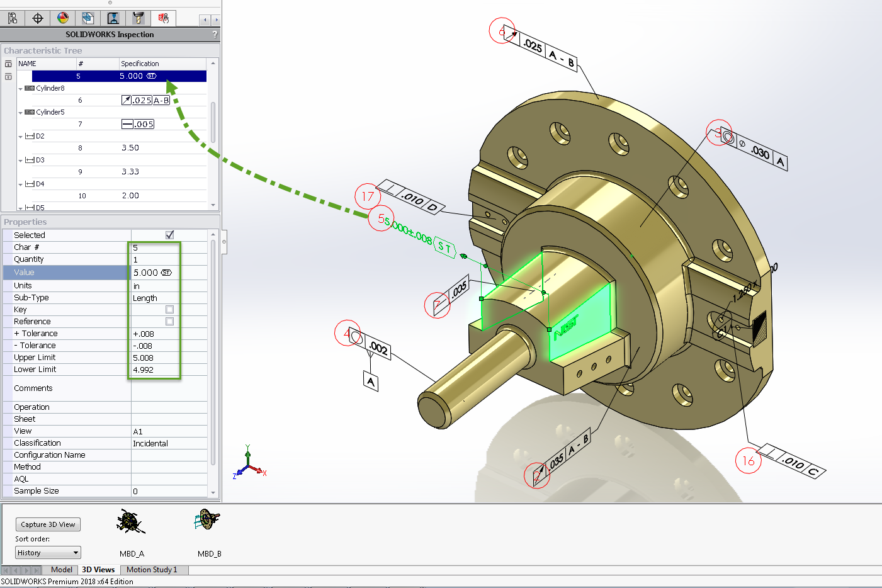Open the DisplayManager color ball tab
882x588 pixels.
[x=63, y=18]
